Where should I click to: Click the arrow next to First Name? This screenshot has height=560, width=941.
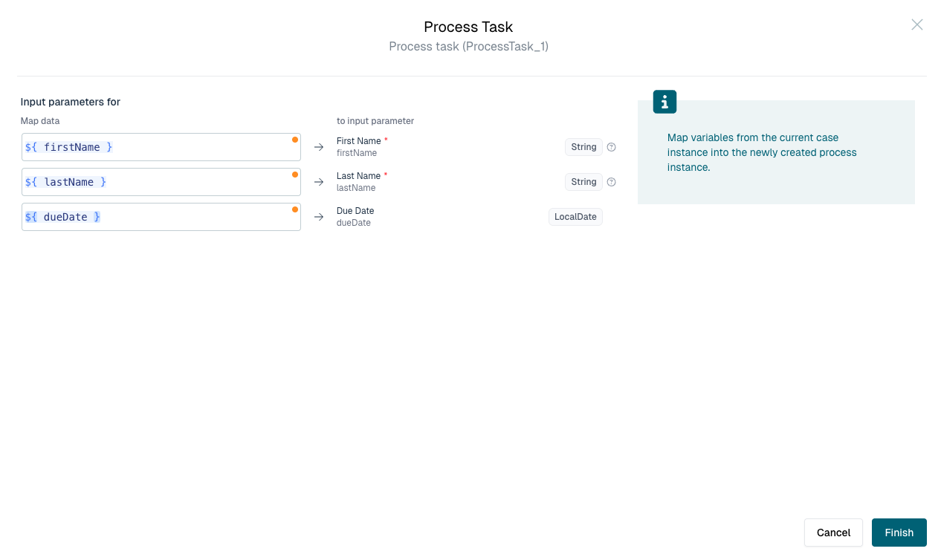[319, 147]
